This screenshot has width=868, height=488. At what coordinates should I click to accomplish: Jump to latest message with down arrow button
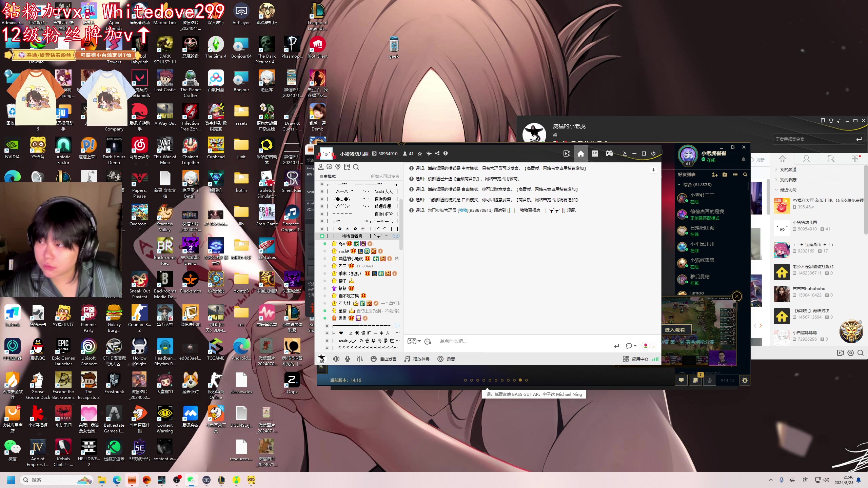[x=653, y=170]
